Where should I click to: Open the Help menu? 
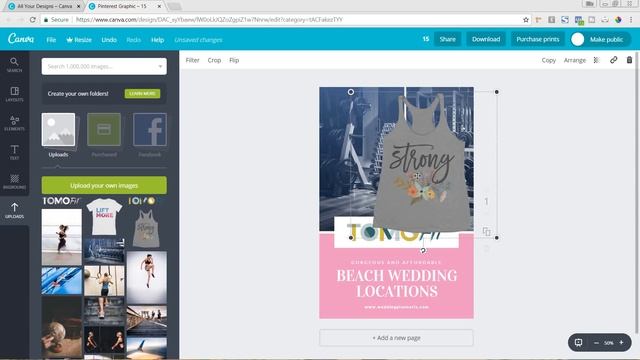[158, 40]
